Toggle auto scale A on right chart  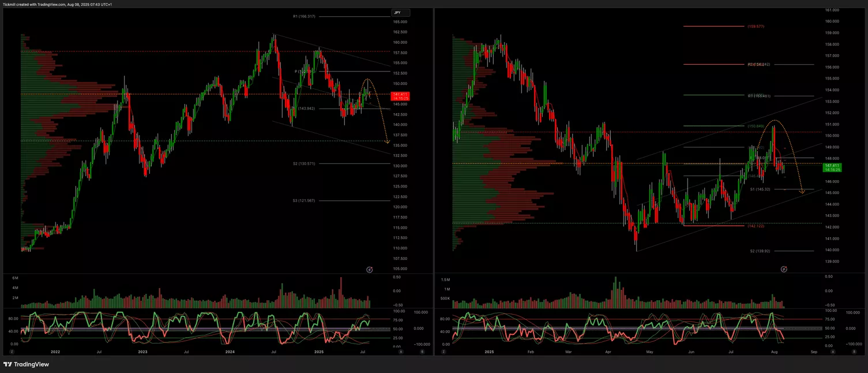[833, 351]
